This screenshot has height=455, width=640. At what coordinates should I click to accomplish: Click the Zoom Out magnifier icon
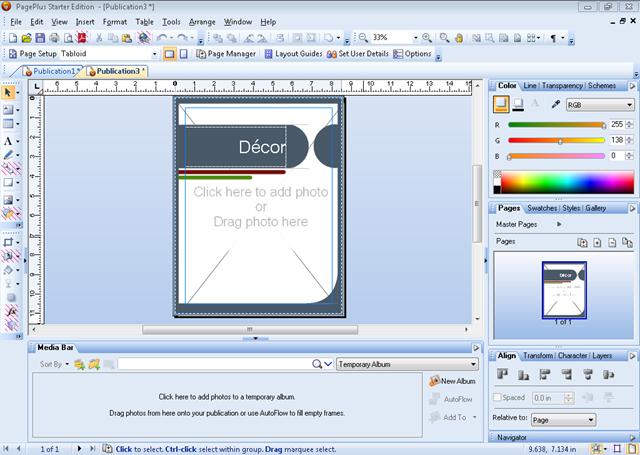(x=363, y=38)
